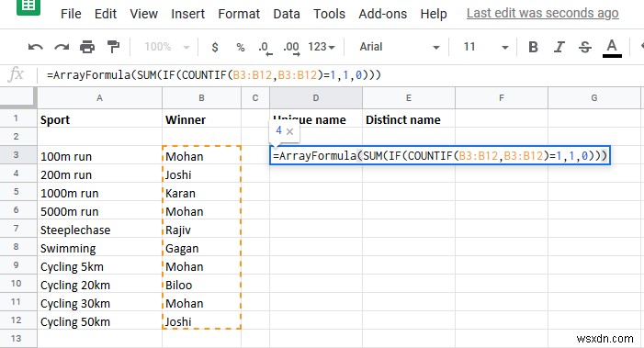This screenshot has height=348, width=644.
Task: Select the Gagan winner cell
Action: [x=201, y=247]
